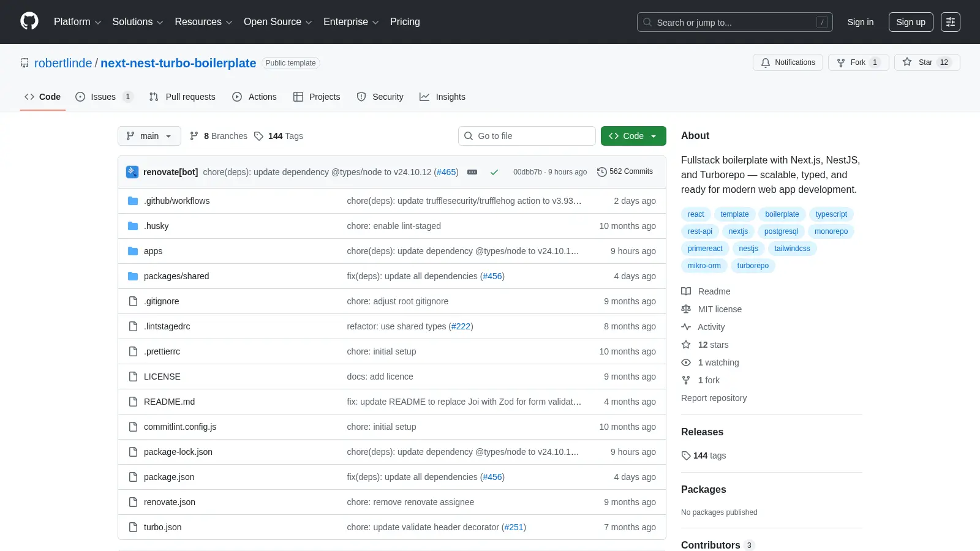The image size is (980, 551).
Task: Click the GitHub logo icon
Action: [x=29, y=21]
